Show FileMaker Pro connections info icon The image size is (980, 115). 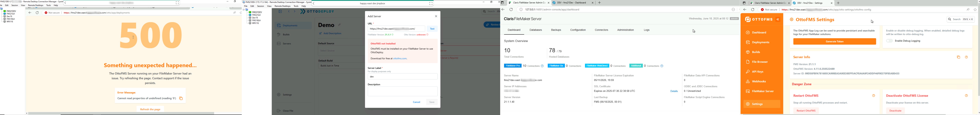click(x=542, y=66)
